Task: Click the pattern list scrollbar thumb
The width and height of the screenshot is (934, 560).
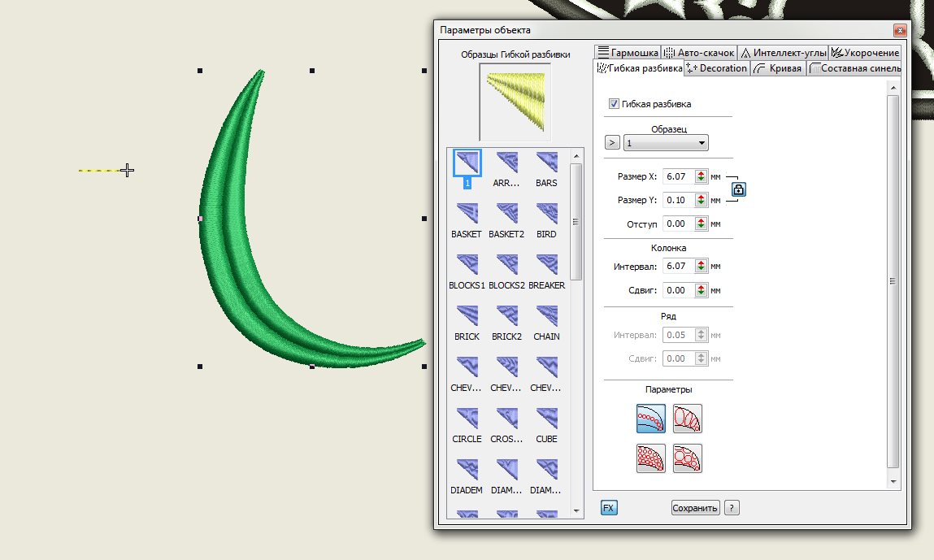Action: pyautogui.click(x=576, y=222)
